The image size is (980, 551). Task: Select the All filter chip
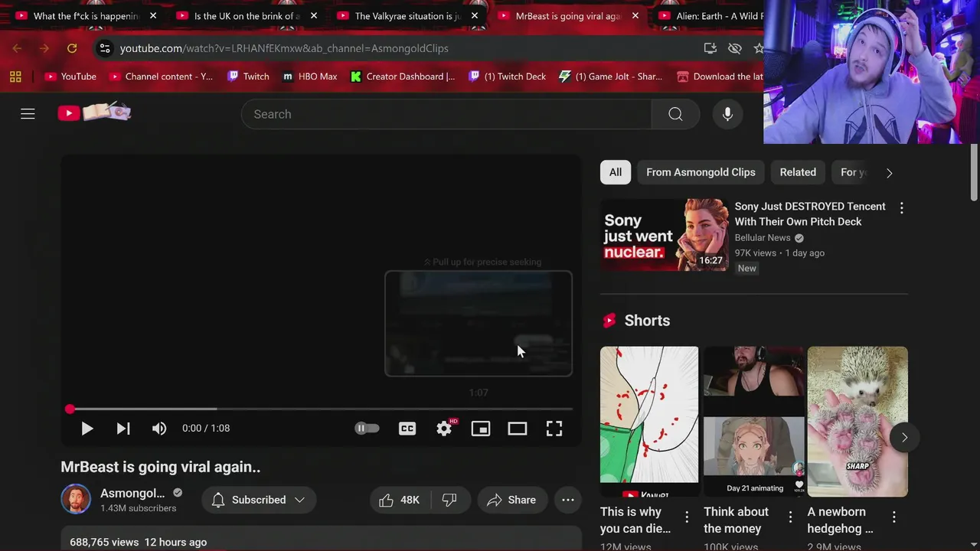point(616,172)
